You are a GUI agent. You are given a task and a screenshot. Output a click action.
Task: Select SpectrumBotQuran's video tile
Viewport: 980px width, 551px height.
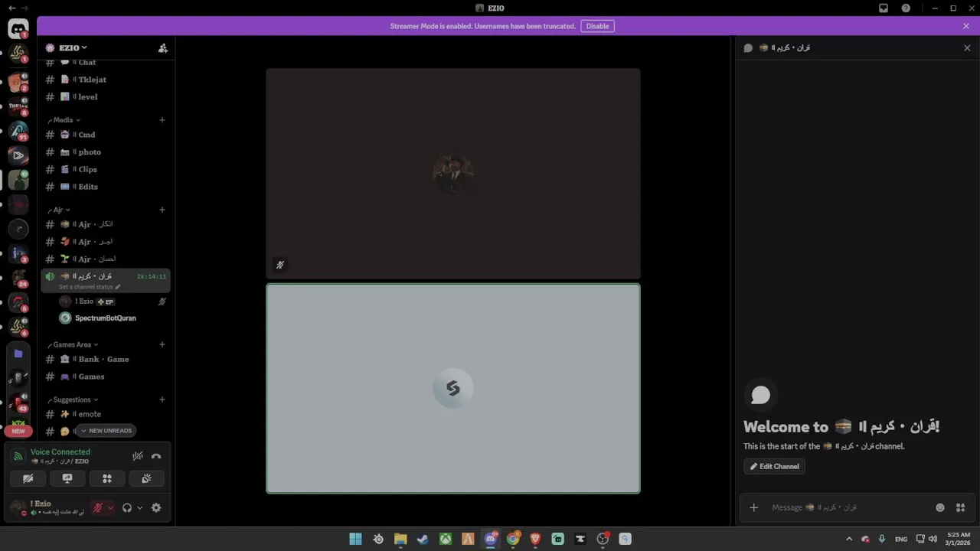453,389
